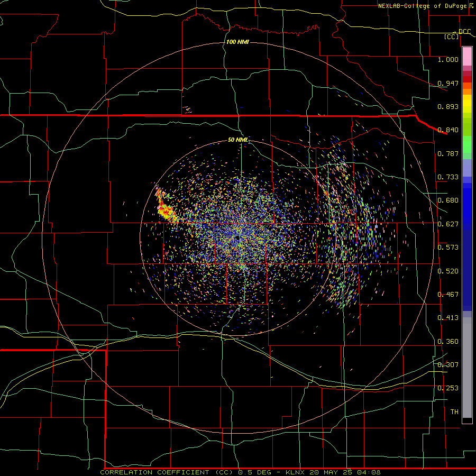Select the 0.573 scale value
The height and width of the screenshot is (476, 476).
click(448, 248)
